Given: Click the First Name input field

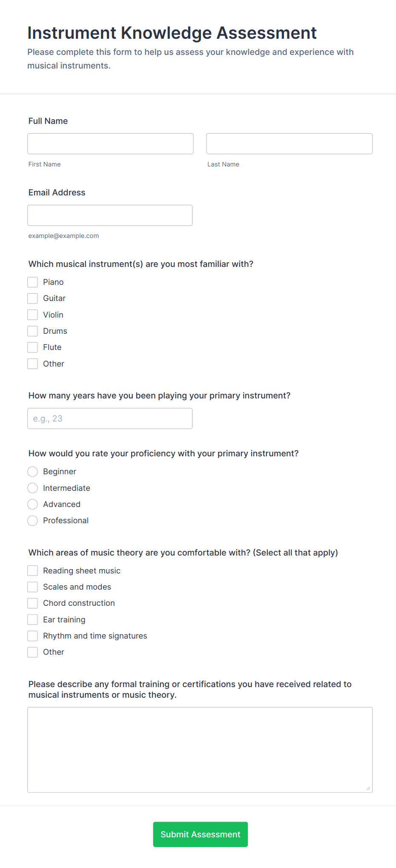Looking at the screenshot, I should point(110,143).
